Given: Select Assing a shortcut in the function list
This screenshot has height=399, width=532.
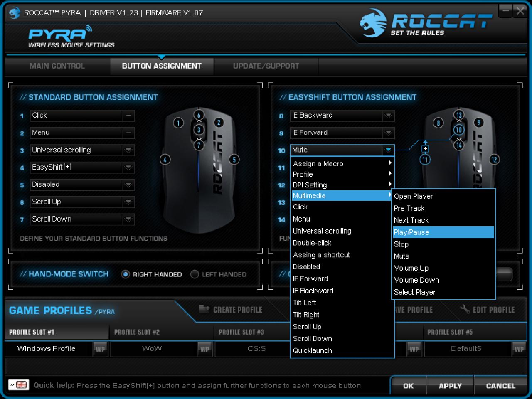Looking at the screenshot, I should (x=342, y=255).
